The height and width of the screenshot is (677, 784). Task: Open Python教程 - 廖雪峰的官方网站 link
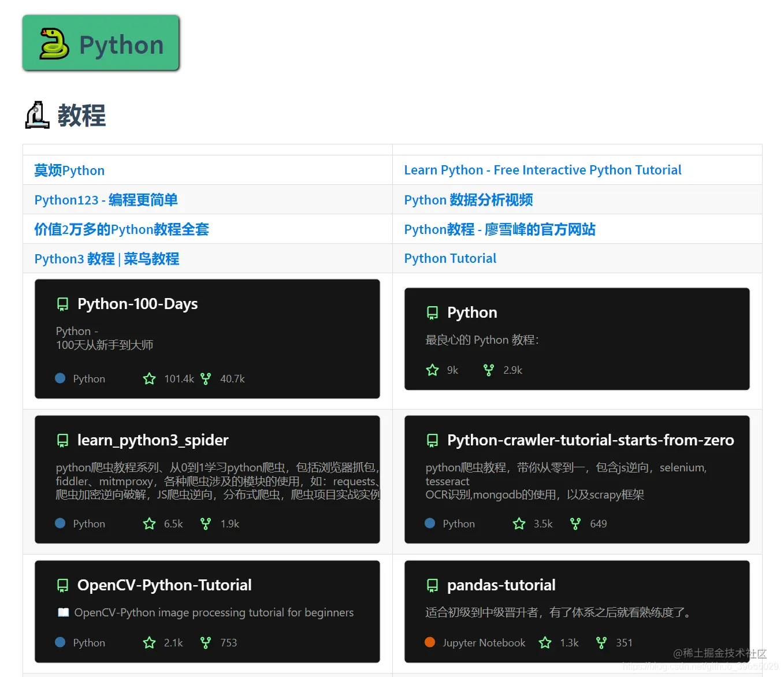tap(500, 229)
